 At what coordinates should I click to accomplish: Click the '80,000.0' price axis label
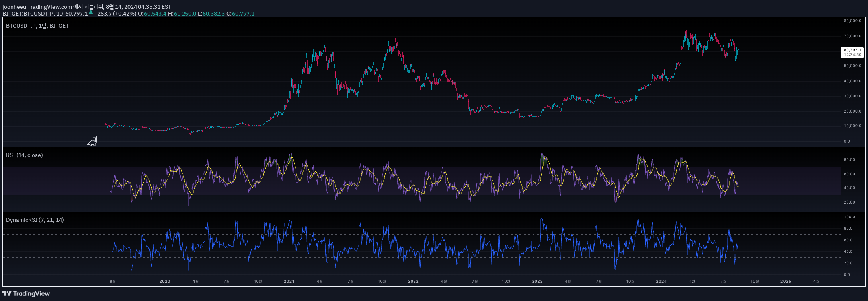(852, 21)
